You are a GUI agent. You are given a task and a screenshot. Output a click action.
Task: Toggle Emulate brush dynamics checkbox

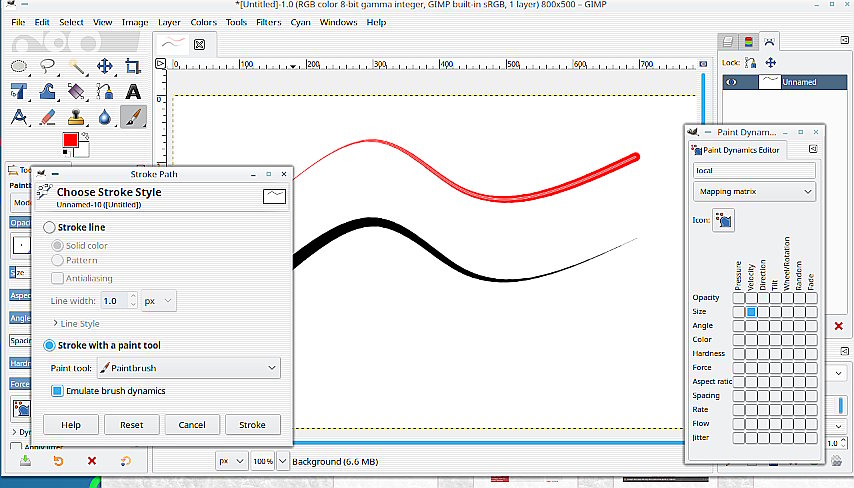click(57, 391)
